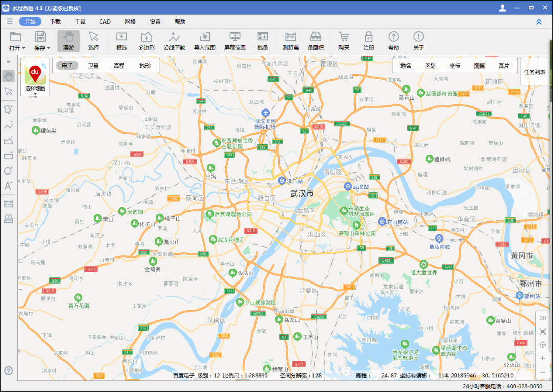Switch map layer to 卫星
553x392 pixels.
pos(93,66)
